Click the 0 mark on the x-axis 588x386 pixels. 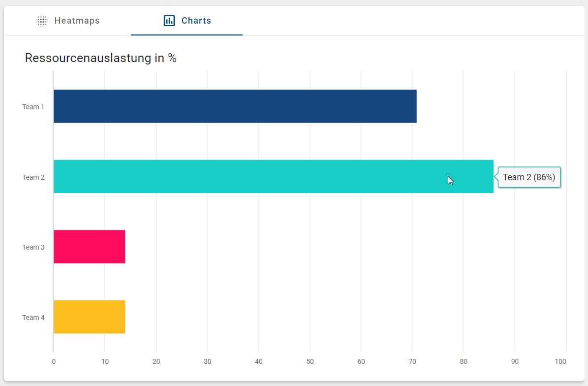pos(53,361)
